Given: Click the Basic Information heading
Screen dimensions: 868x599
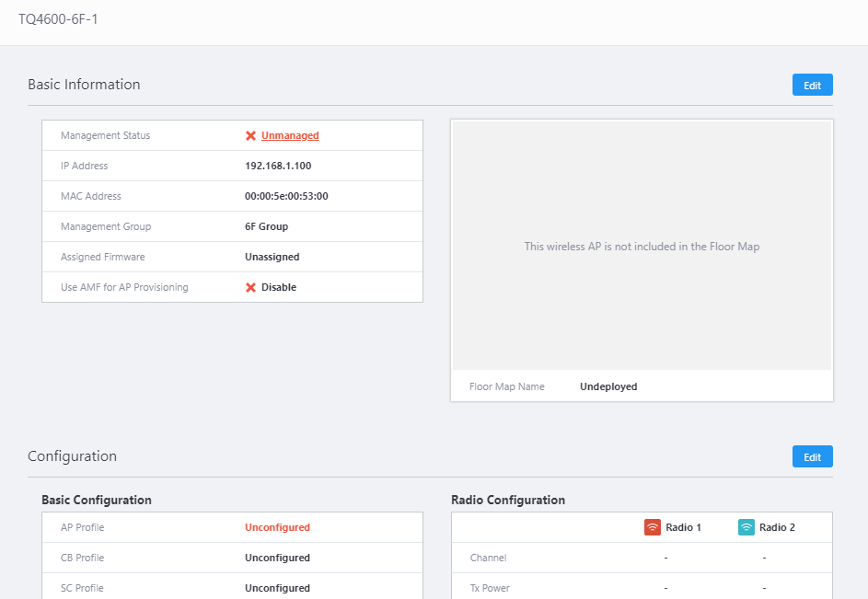Looking at the screenshot, I should 84,84.
